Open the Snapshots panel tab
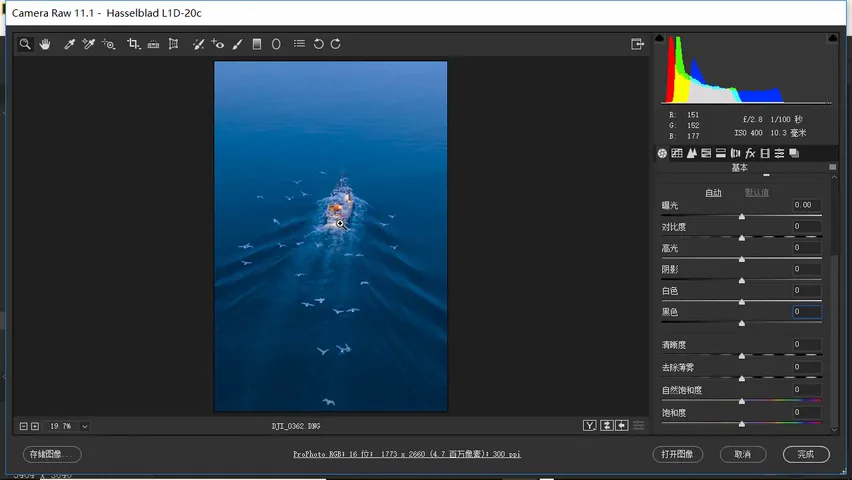 tap(794, 153)
